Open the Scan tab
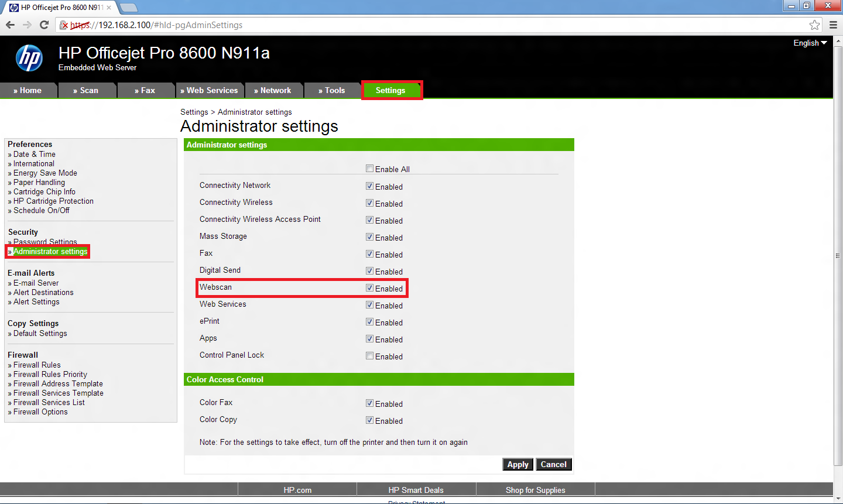The image size is (843, 504). point(87,90)
